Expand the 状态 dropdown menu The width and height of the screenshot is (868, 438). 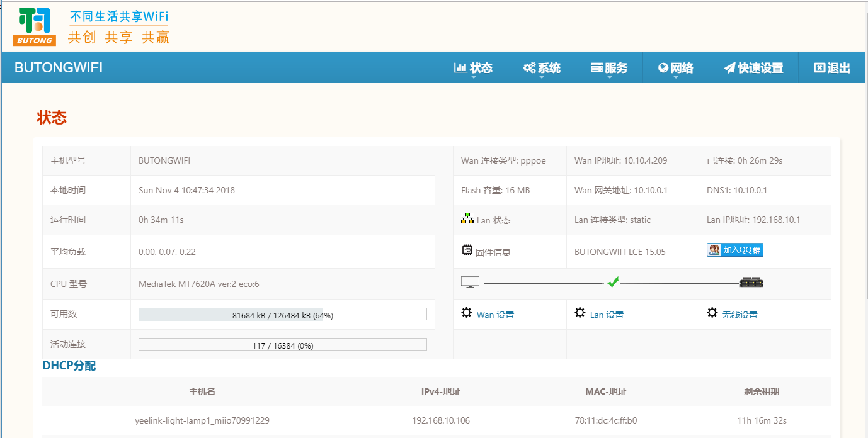coord(474,68)
